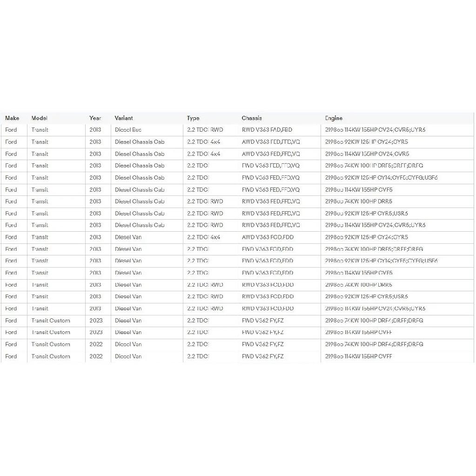This screenshot has height=476, width=476.
Task: Click chassis cell 'RWD V363 FAD,FBD'
Action: [267, 130]
